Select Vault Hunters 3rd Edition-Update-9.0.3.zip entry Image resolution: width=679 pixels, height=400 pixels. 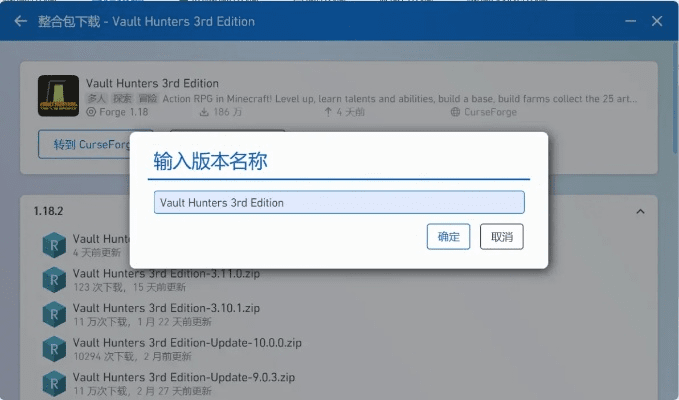tap(183, 376)
